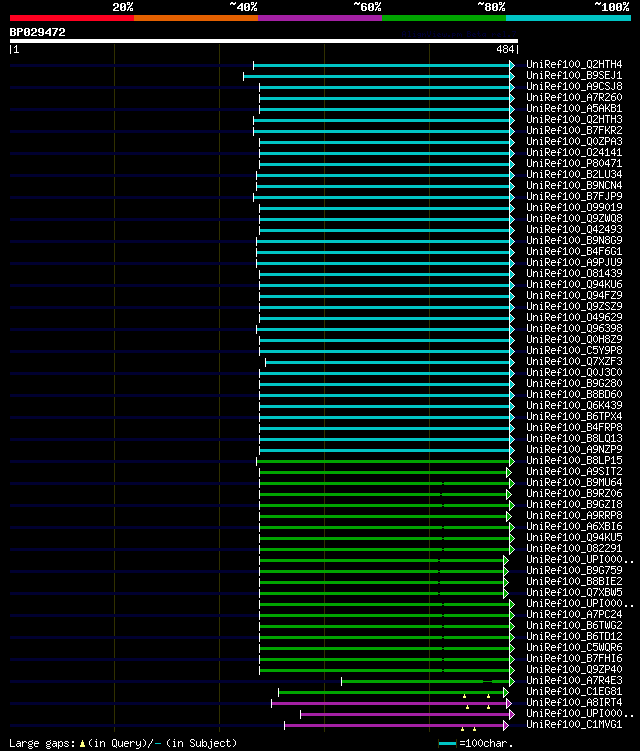Select label UniRef100_Q7XZF3
Screen dimensions: 640x751
pyautogui.click(x=574, y=362)
